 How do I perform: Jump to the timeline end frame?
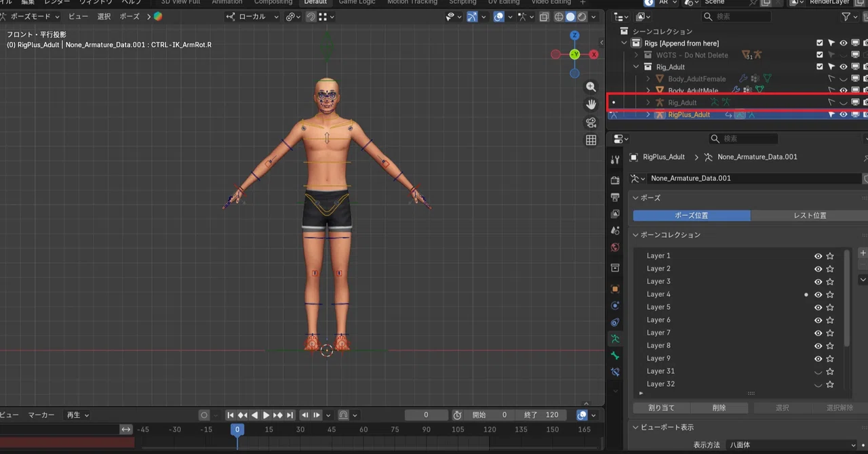click(x=290, y=415)
